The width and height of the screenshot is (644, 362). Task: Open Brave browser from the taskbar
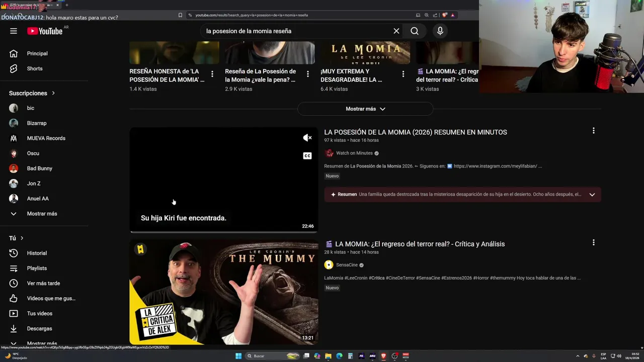click(x=383, y=356)
